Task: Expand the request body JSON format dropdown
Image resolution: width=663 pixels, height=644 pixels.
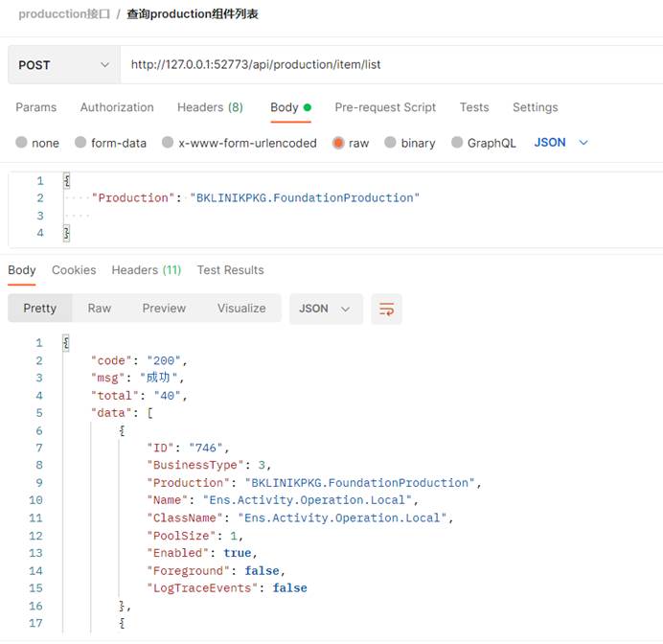Action: pyautogui.click(x=560, y=143)
